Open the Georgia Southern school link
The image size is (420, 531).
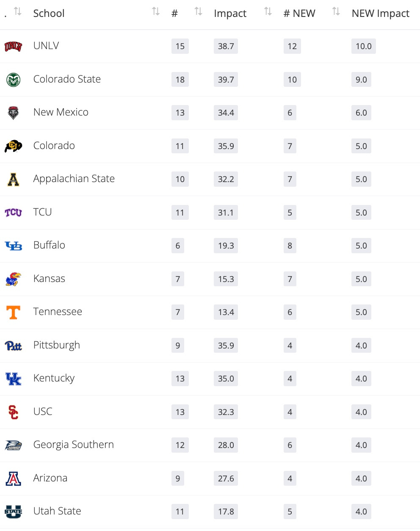[74, 445]
